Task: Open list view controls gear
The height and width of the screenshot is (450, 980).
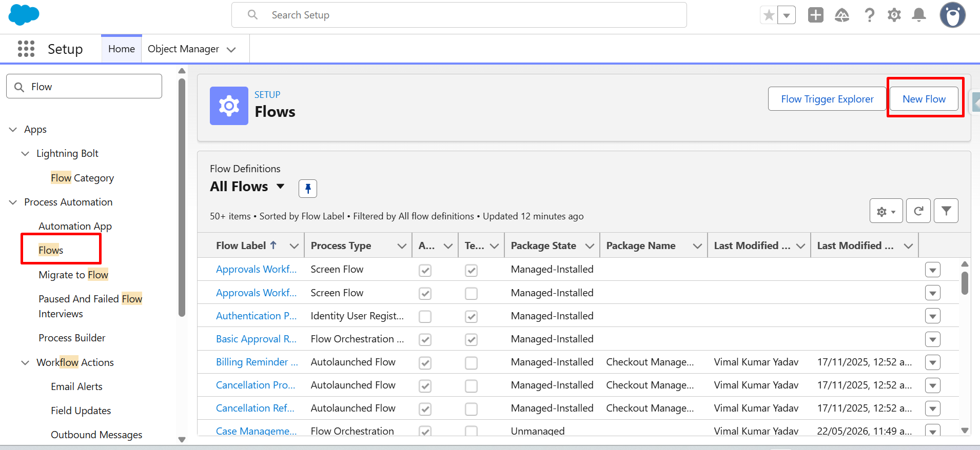Action: click(886, 211)
